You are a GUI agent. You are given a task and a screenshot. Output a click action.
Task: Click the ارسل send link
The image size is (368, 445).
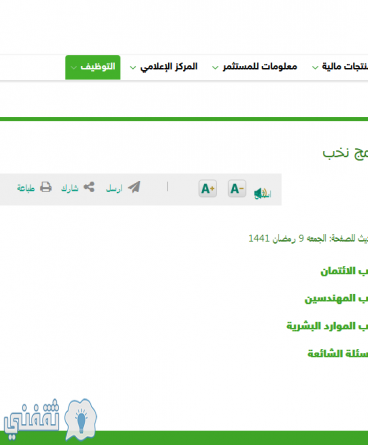(114, 189)
